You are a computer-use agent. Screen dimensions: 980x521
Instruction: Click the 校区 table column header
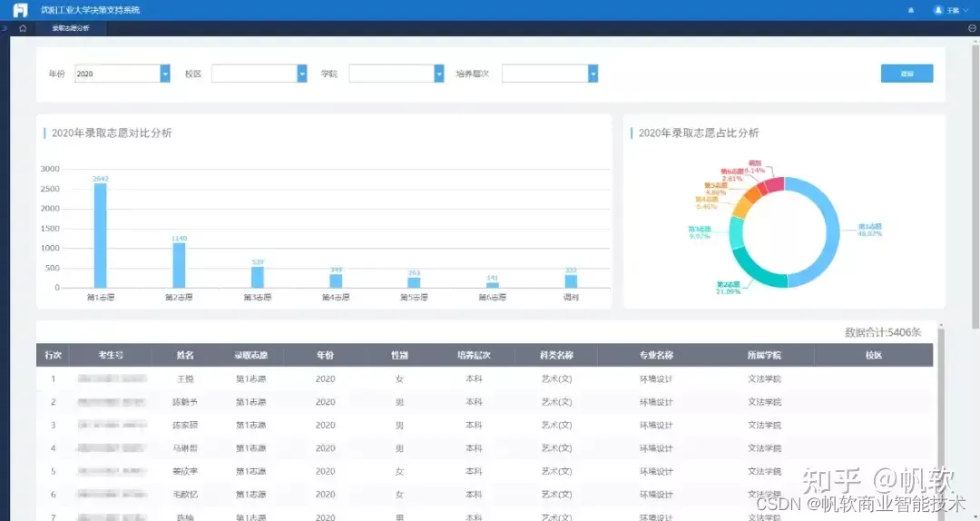[x=874, y=355]
